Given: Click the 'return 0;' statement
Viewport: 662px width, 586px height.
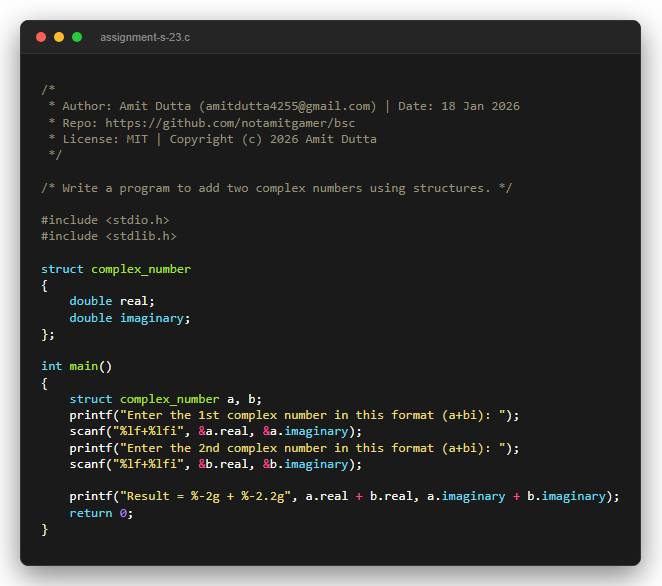Looking at the screenshot, I should tap(101, 513).
